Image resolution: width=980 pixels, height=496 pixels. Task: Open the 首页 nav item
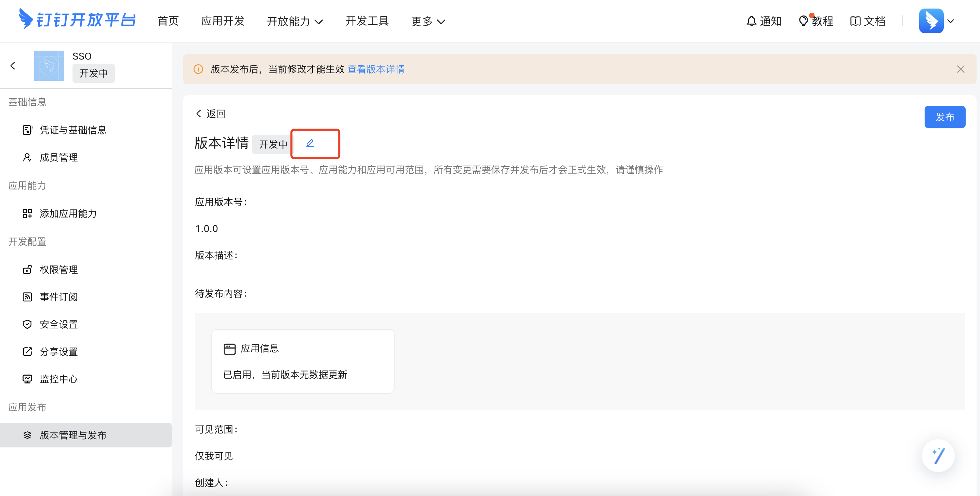pos(168,21)
